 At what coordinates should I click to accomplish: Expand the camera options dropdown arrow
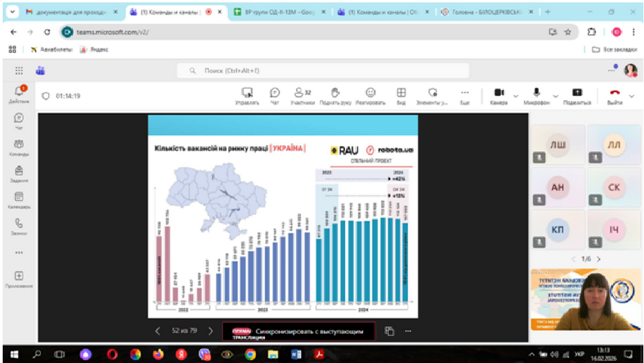[x=516, y=96]
